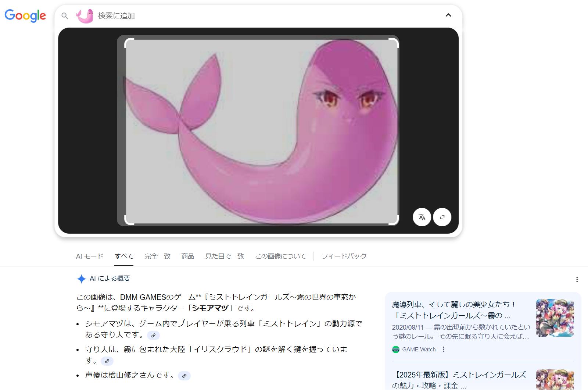Open the 魔導列車 GAME Watch article link
The image size is (588, 390).
(x=454, y=310)
